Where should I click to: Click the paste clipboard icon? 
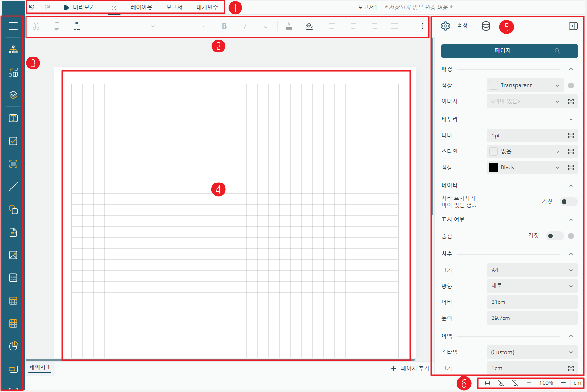coord(77,26)
